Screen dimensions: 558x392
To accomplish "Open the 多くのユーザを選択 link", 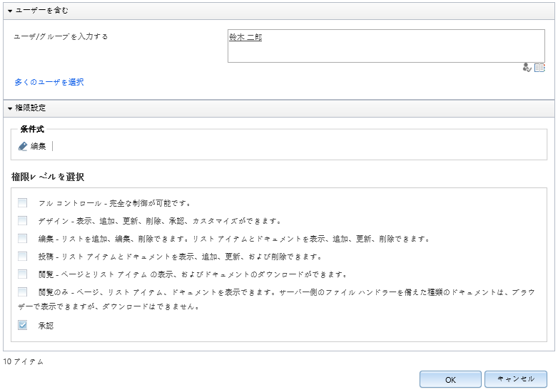I will (49, 82).
